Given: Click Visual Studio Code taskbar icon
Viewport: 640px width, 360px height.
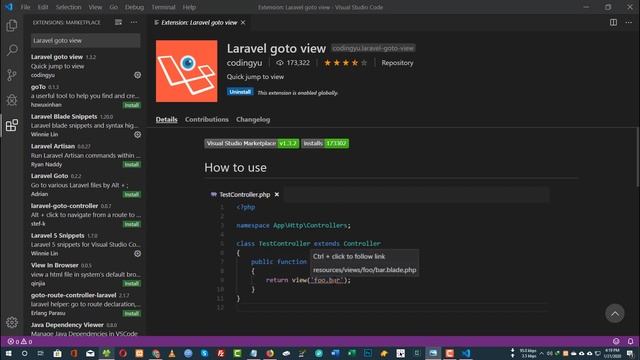Looking at the screenshot, I should click(466, 353).
